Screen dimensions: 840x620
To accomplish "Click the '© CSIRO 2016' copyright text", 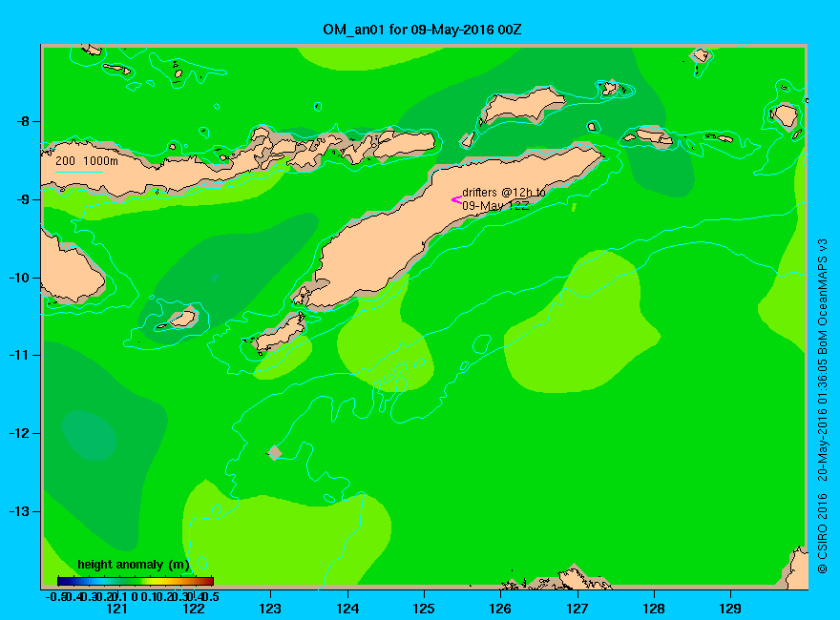I will 822,533.
